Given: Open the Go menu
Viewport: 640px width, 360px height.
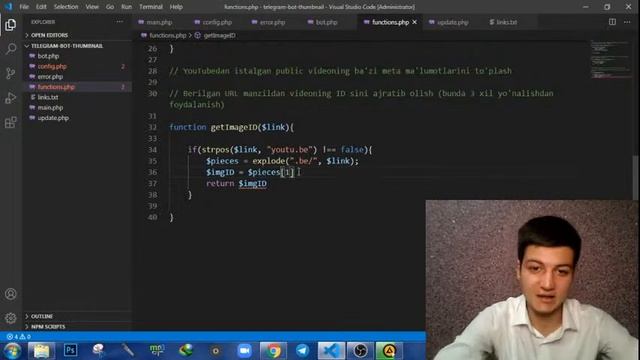Looking at the screenshot, I should point(110,7).
